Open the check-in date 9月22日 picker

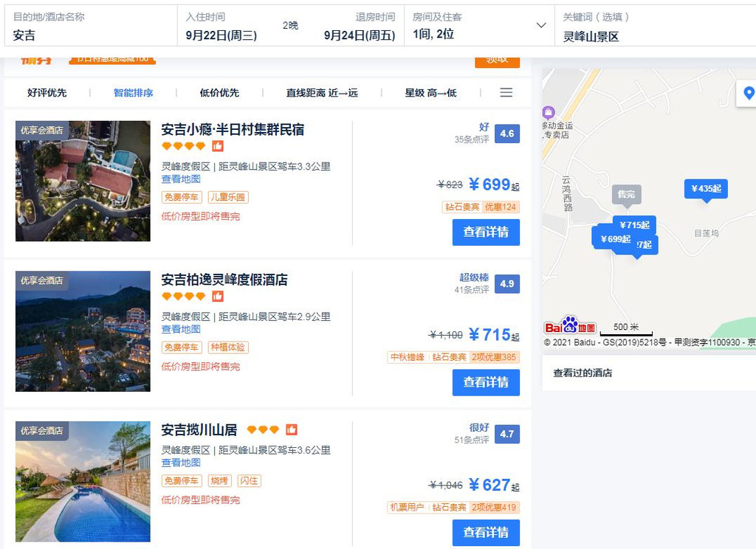coord(221,35)
